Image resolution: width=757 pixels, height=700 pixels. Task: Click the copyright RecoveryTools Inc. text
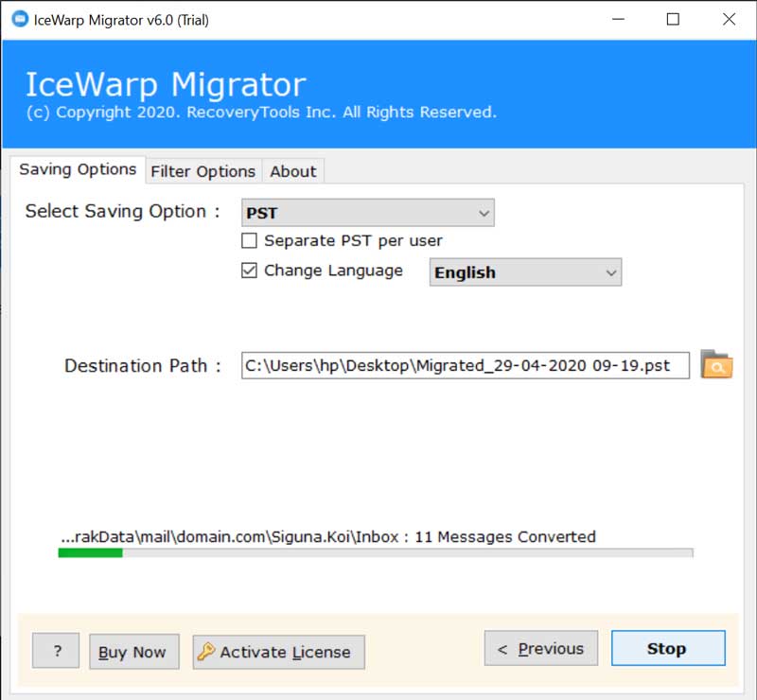tap(261, 113)
